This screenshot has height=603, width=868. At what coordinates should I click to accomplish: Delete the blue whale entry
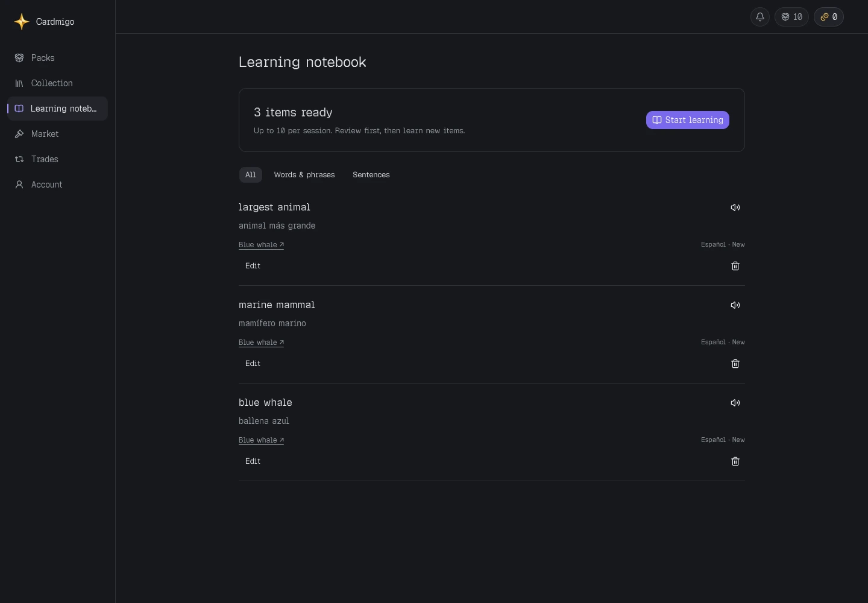pyautogui.click(x=735, y=461)
